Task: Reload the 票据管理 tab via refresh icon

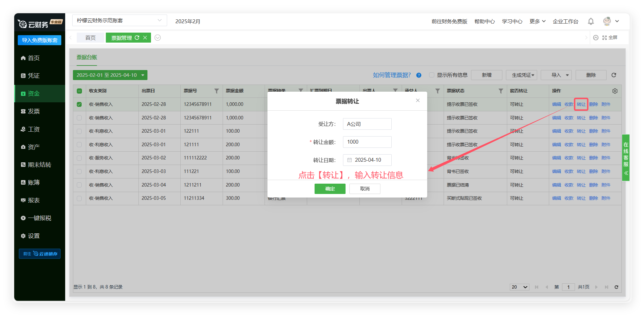Action: pos(137,38)
